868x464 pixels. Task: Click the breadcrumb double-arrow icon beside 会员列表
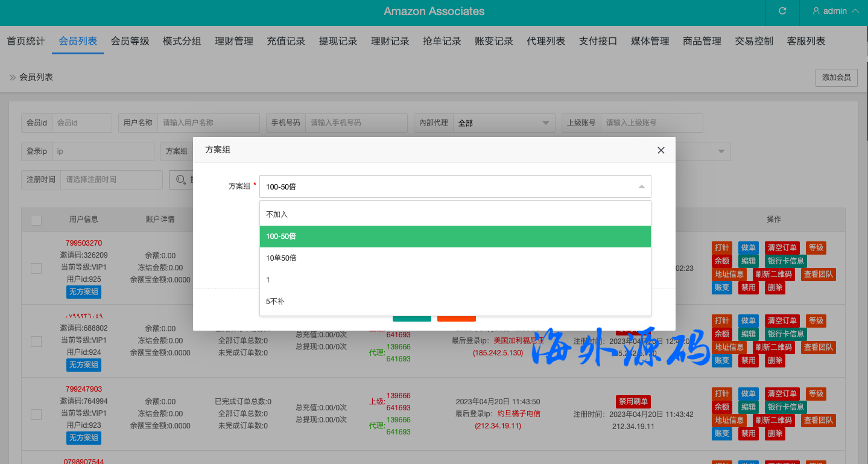click(x=12, y=77)
